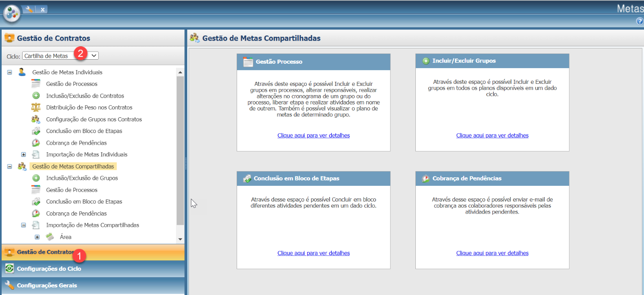Screen dimensions: 644x295
Task: Switch to Configurações do Ciclo accordion tab
Action: pyautogui.click(x=93, y=269)
